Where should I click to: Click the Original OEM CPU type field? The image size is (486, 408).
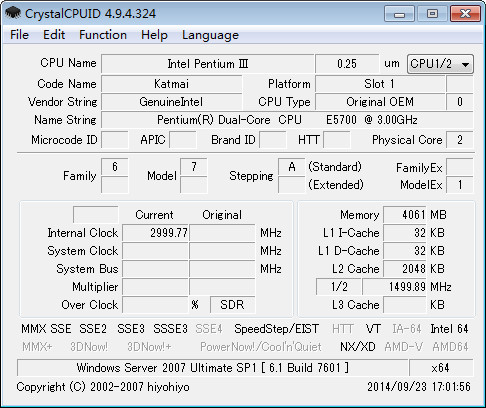(380, 102)
